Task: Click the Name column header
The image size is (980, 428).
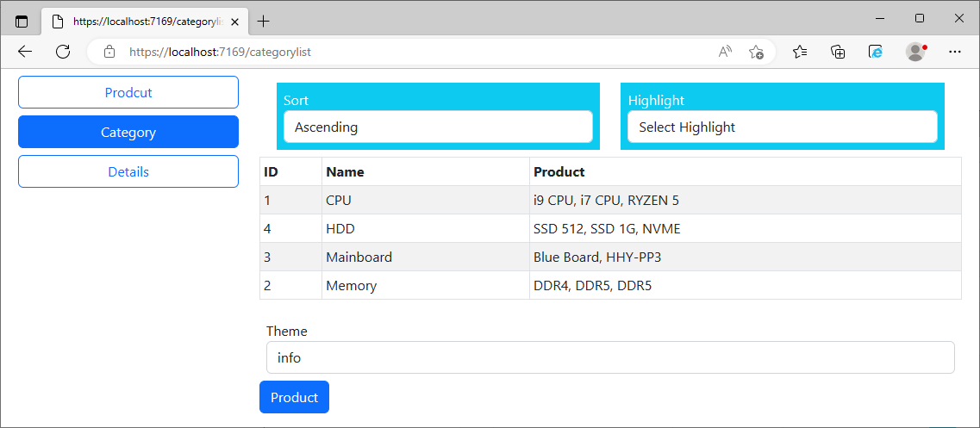Action: pos(426,171)
